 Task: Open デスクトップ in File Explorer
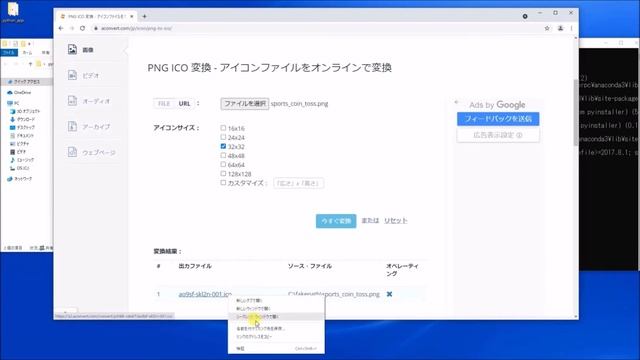(x=23, y=127)
